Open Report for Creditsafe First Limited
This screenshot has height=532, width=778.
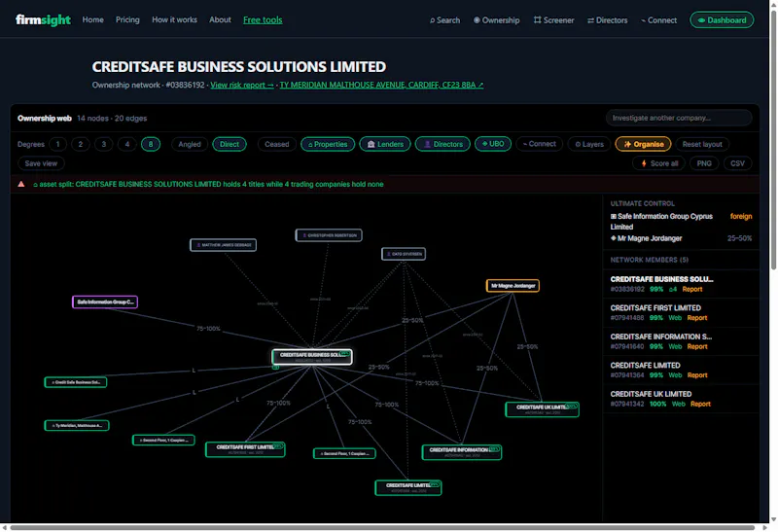pyautogui.click(x=697, y=318)
